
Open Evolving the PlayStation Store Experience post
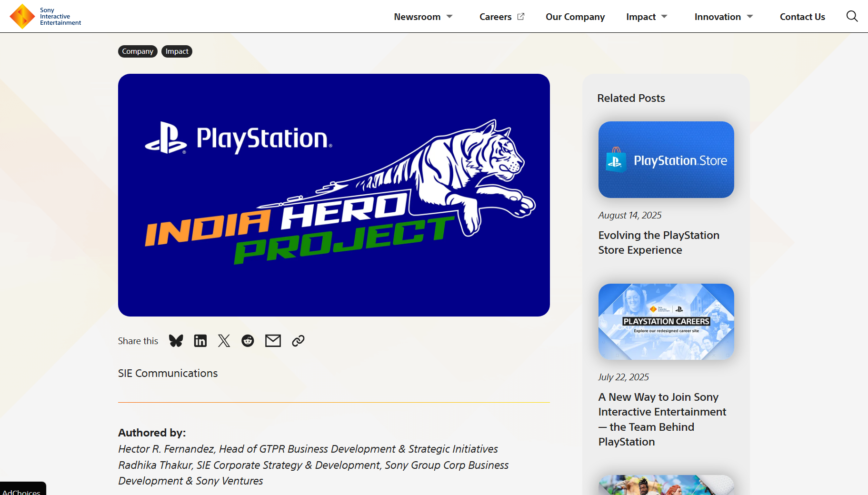(x=659, y=242)
